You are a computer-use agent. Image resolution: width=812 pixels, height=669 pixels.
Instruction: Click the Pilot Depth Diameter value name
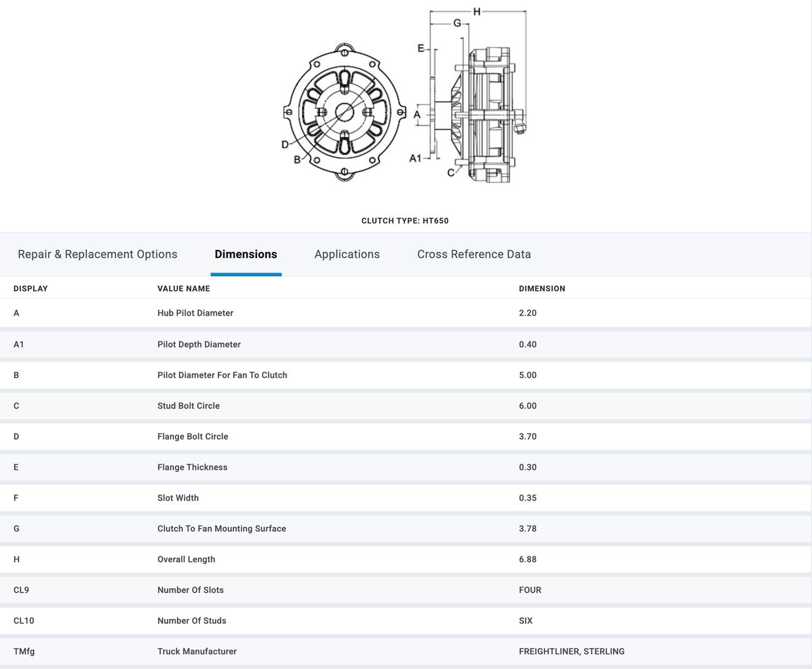click(199, 345)
